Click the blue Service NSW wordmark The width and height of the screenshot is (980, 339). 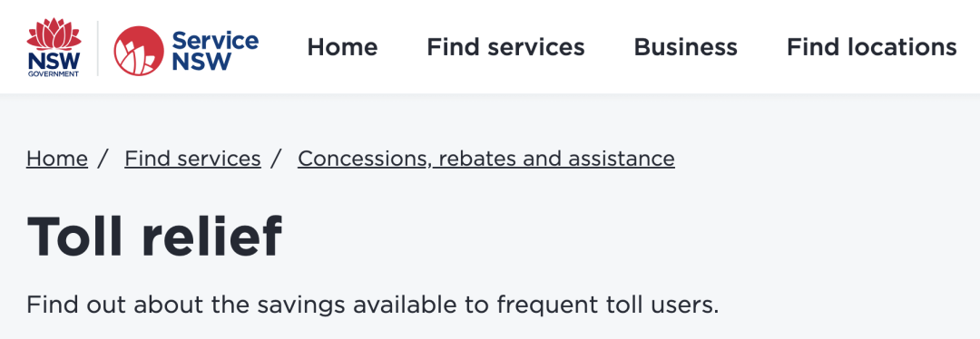pyautogui.click(x=215, y=51)
